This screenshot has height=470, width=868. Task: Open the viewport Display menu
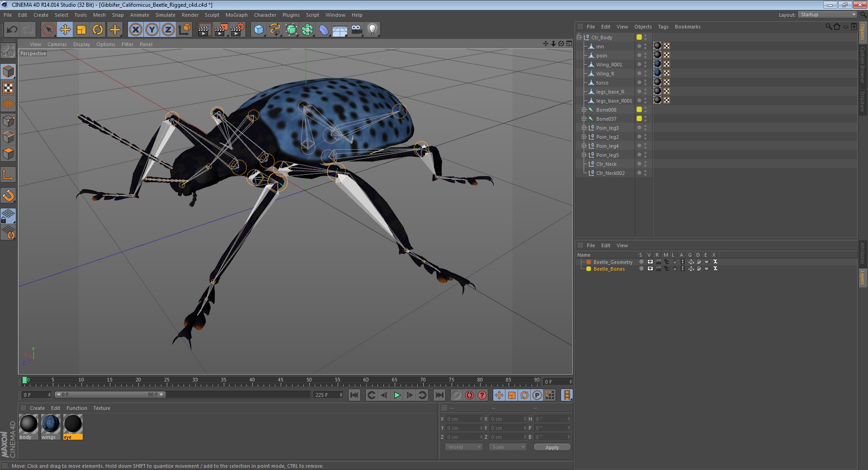point(81,44)
